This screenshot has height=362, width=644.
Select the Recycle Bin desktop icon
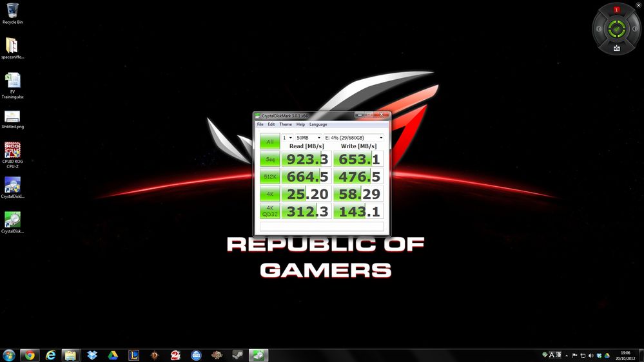[x=12, y=14]
